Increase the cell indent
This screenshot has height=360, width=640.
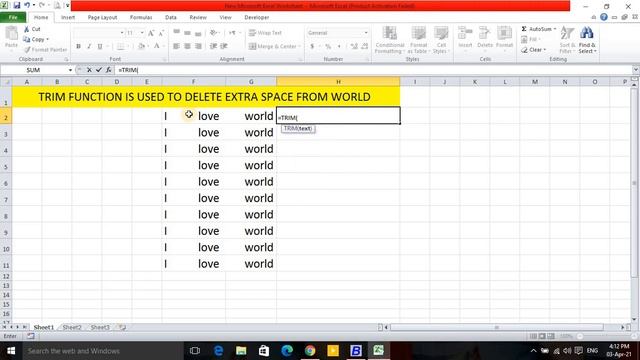click(x=224, y=47)
